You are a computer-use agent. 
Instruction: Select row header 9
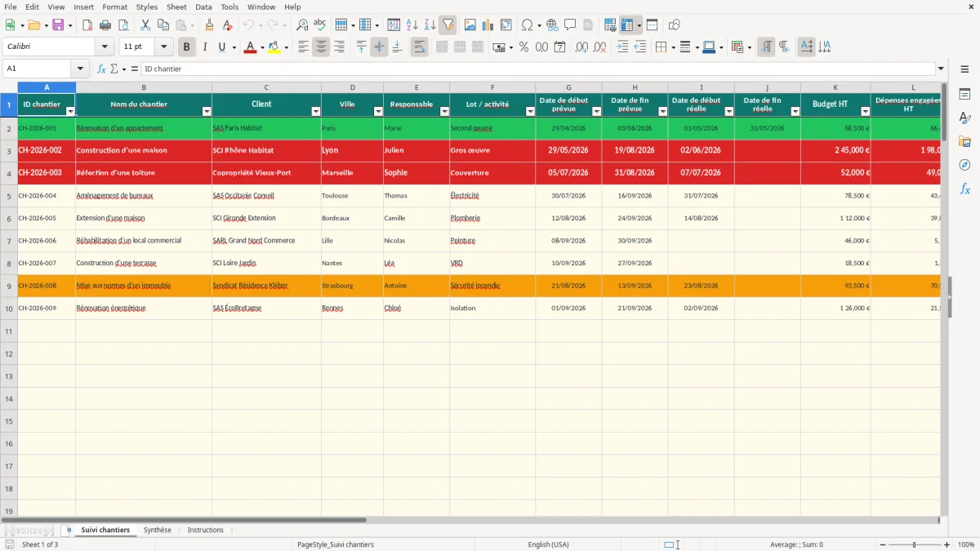tap(8, 286)
